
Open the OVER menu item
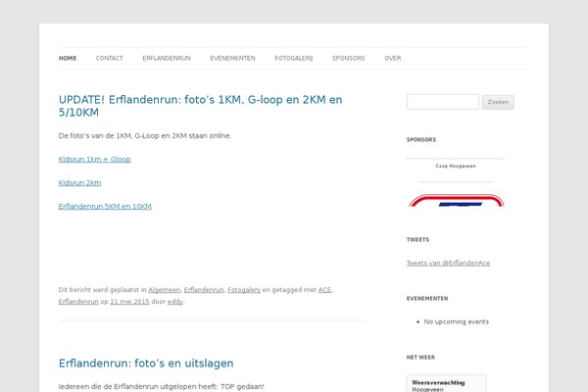393,58
